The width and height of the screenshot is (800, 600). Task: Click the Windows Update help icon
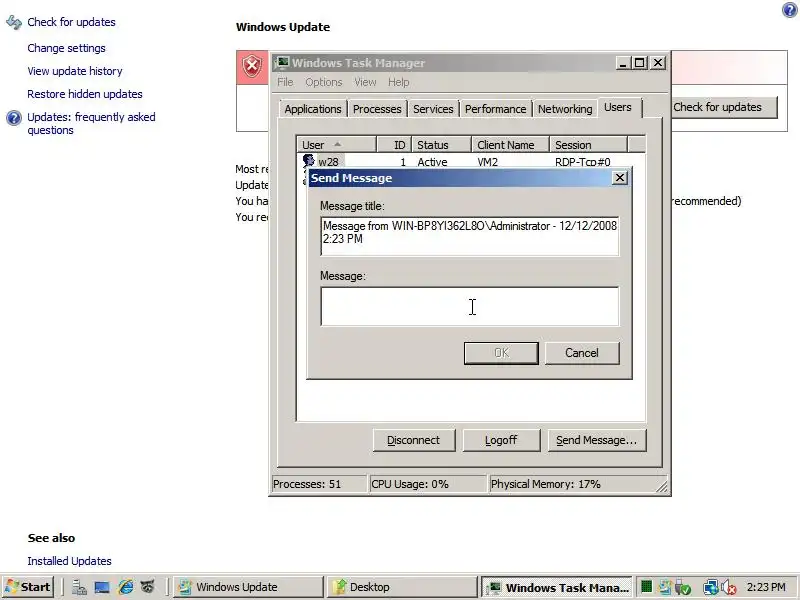[790, 10]
